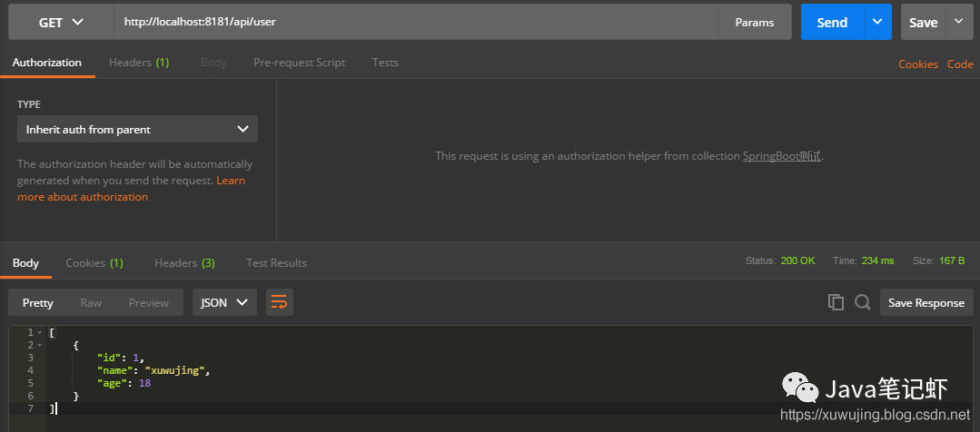The width and height of the screenshot is (980, 432).
Task: Open the GET method dropdown
Action: (x=61, y=22)
